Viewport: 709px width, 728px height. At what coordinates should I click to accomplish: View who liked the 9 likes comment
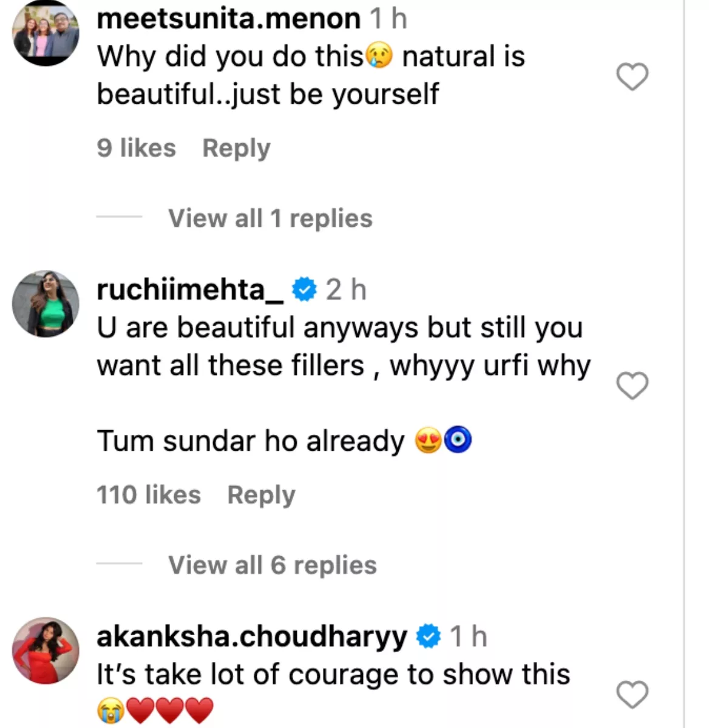coord(136,148)
